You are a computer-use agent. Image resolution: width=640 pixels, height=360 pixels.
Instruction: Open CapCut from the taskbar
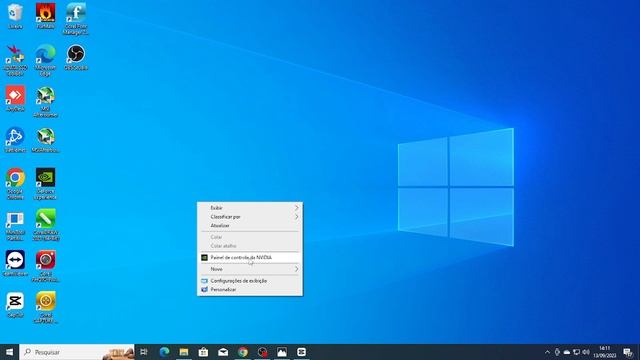click(x=301, y=352)
